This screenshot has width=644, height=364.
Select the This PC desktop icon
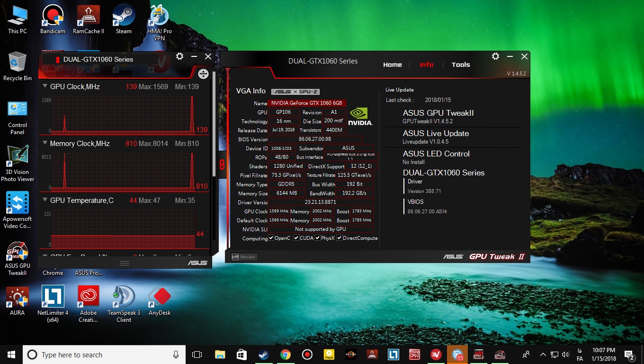pos(18,19)
